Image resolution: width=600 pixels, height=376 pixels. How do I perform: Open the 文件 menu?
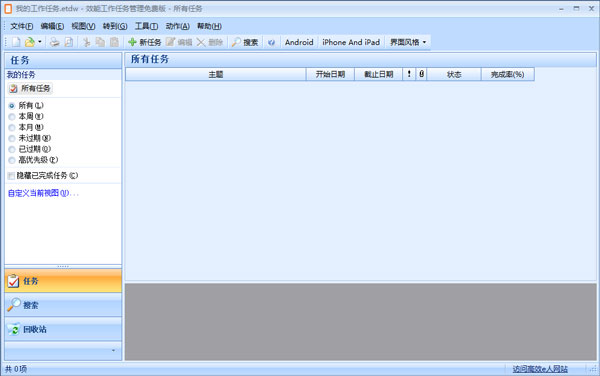(21, 26)
